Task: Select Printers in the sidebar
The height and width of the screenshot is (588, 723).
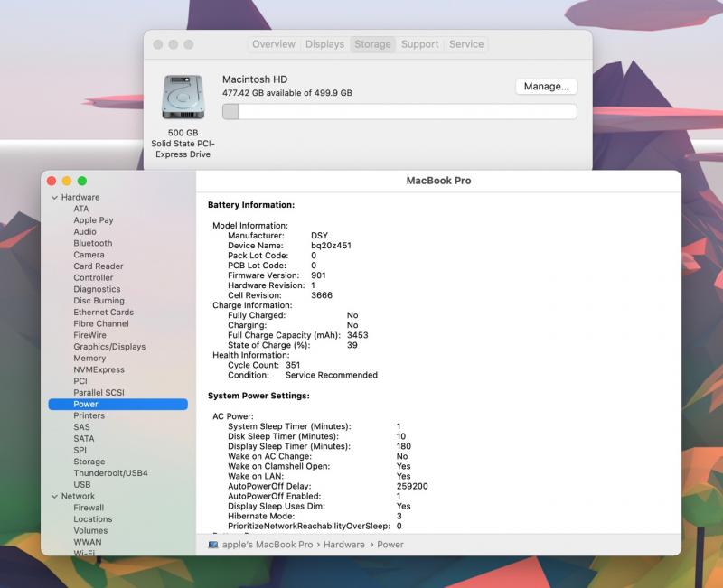Action: (89, 415)
